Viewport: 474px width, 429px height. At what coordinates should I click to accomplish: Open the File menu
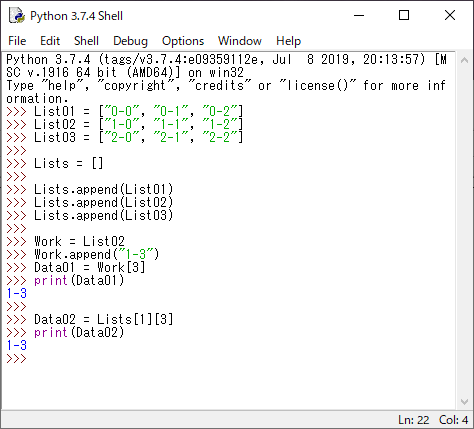(17, 41)
